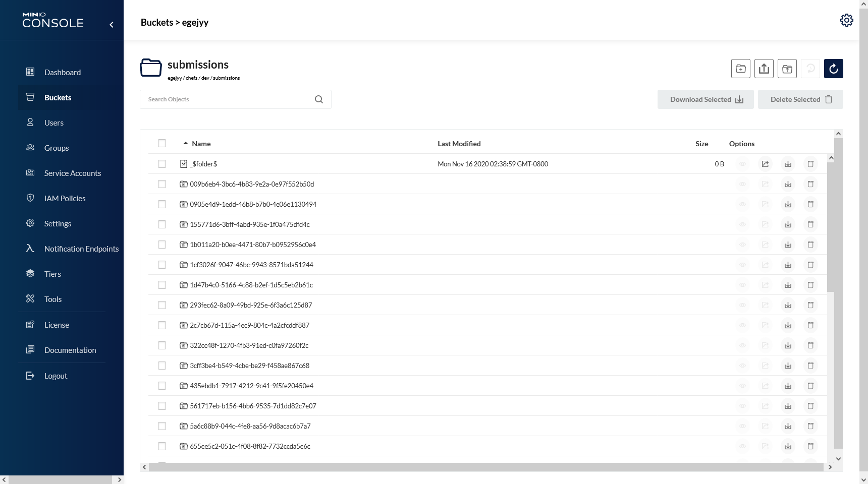The width and height of the screenshot is (868, 484).
Task: Download folder 1cf3026f-9047-46bc-9943-8571bda51244
Action: (788, 265)
